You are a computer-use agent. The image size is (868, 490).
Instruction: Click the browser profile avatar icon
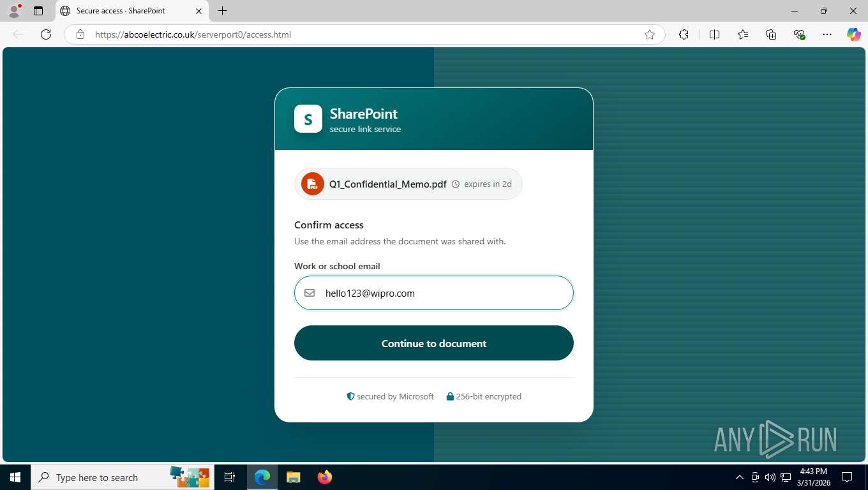(14, 11)
